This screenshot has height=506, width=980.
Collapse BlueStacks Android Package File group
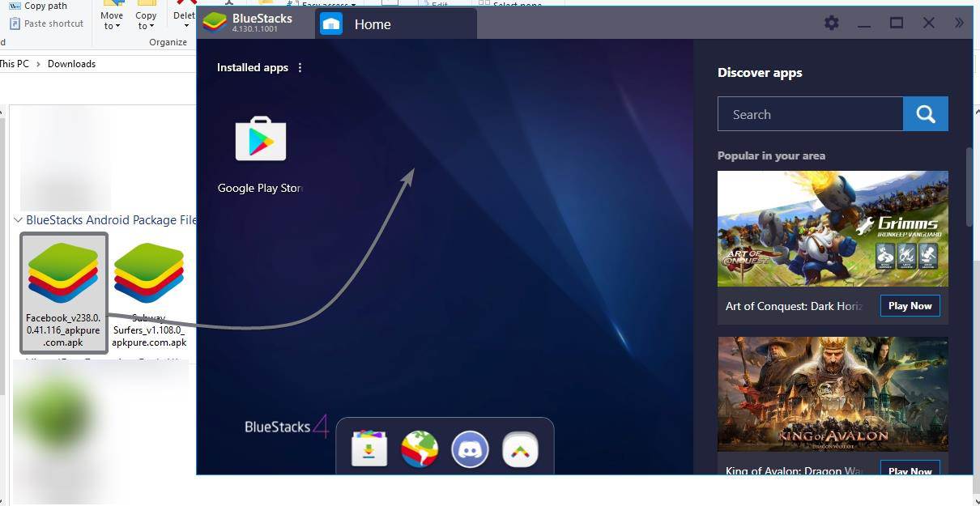(x=18, y=220)
